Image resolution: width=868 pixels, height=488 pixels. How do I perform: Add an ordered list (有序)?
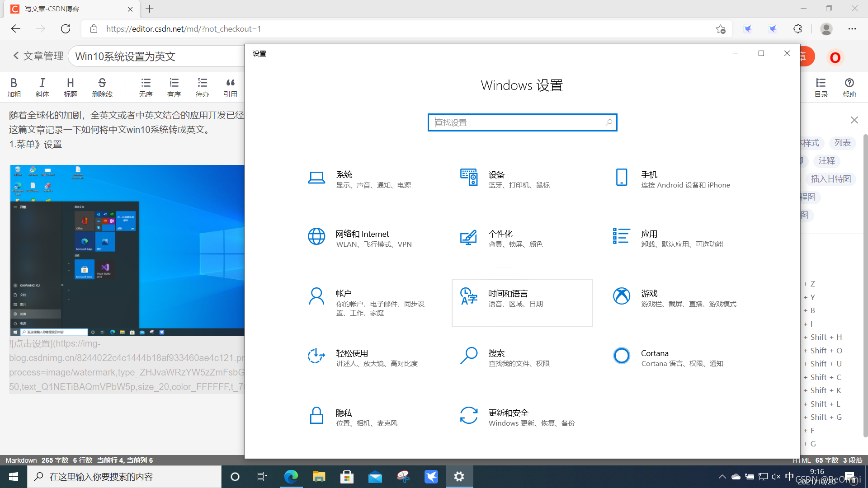tap(174, 87)
